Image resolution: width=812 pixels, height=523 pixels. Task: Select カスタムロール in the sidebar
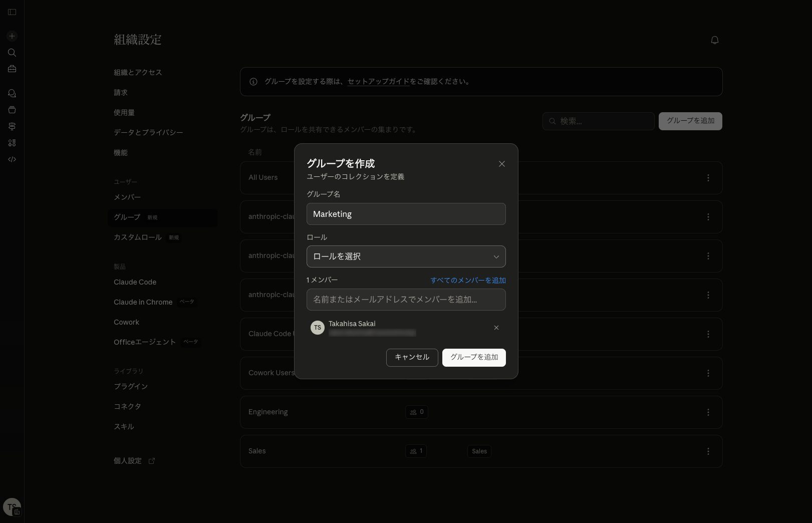[137, 237]
